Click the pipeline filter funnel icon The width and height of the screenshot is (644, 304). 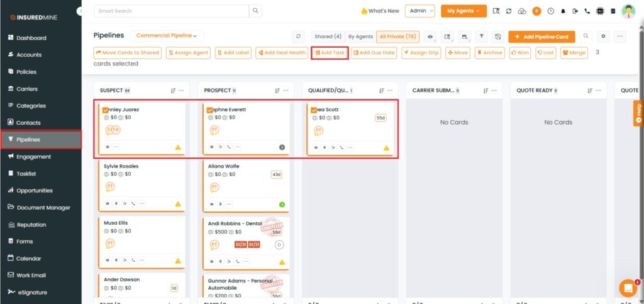[x=482, y=37]
